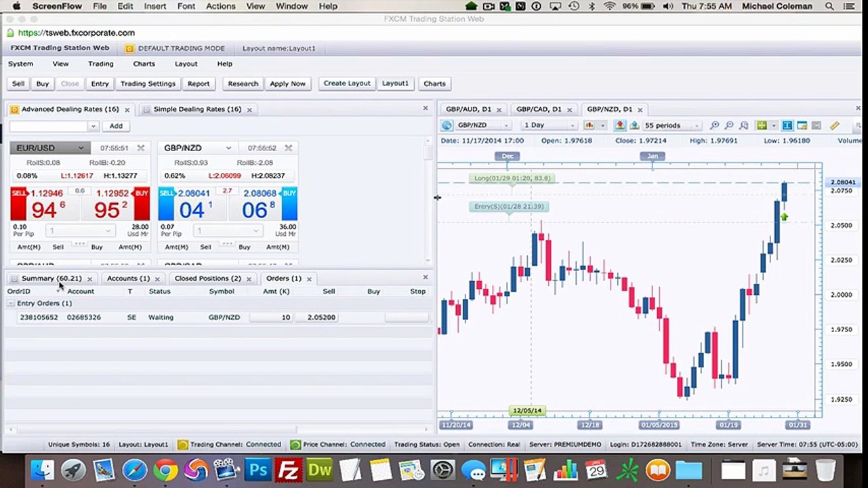Open the Trading menu
Screen dimensions: 868x488
click(x=100, y=64)
